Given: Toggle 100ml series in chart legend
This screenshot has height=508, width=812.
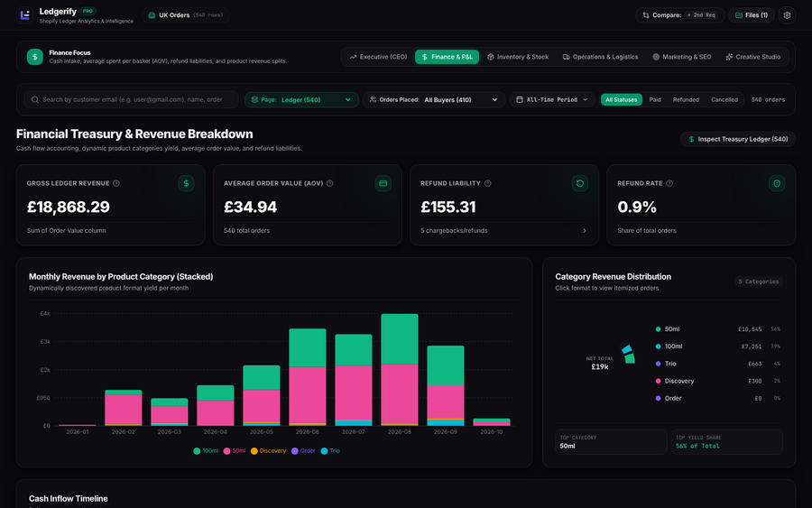Looking at the screenshot, I should (x=206, y=451).
